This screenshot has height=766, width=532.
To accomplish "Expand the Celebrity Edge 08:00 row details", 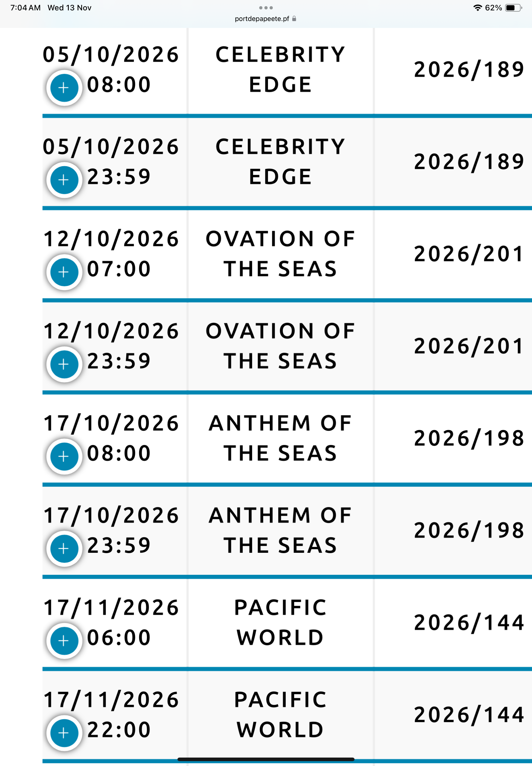I will [x=64, y=88].
